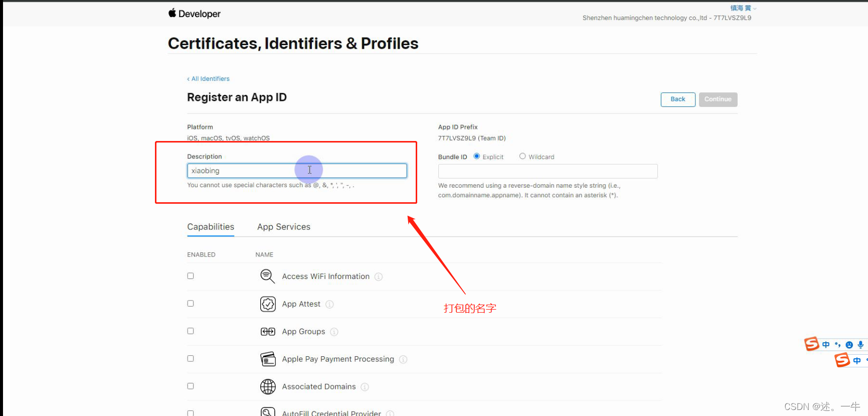Image resolution: width=868 pixels, height=416 pixels.
Task: Click the Apple Pay Payment Processing label
Action: tap(338, 359)
